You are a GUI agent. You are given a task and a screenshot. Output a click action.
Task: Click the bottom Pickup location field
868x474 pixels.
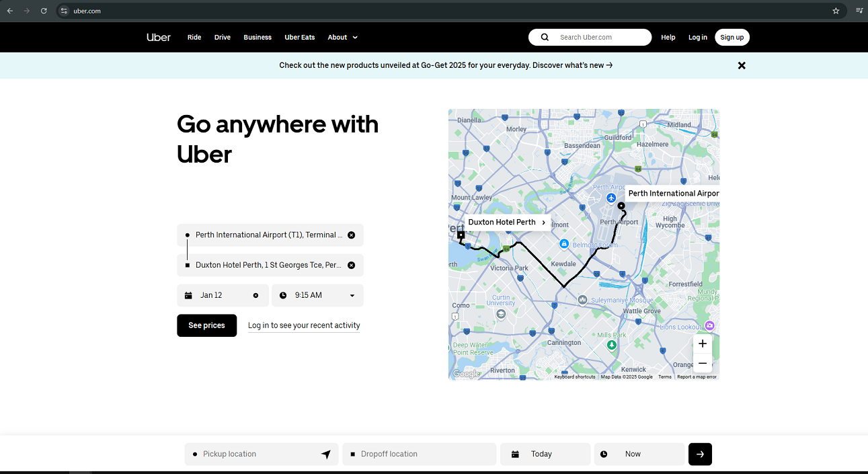coord(262,454)
